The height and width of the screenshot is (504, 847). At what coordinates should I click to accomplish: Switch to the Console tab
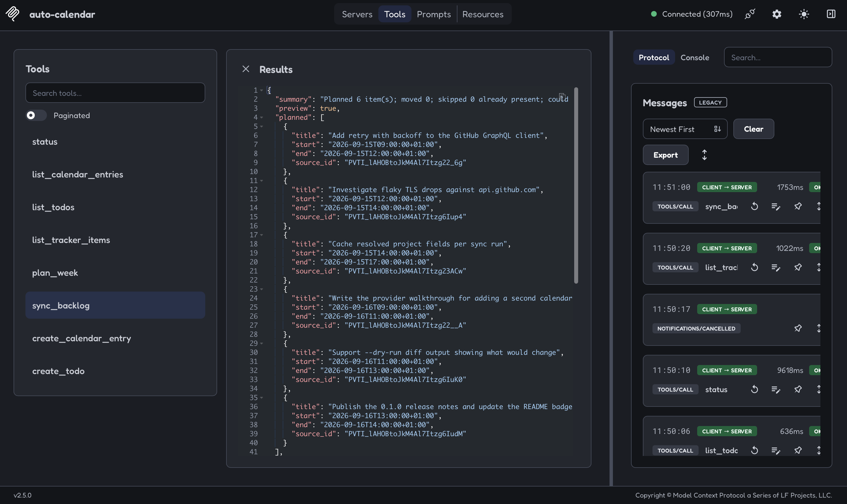(x=694, y=57)
